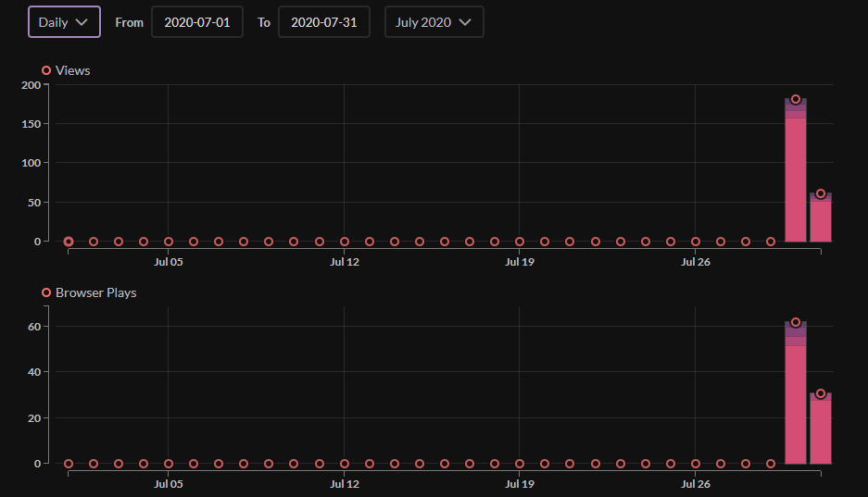This screenshot has height=497, width=868.
Task: Edit the From date field 2020-07-01
Action: coord(197,22)
